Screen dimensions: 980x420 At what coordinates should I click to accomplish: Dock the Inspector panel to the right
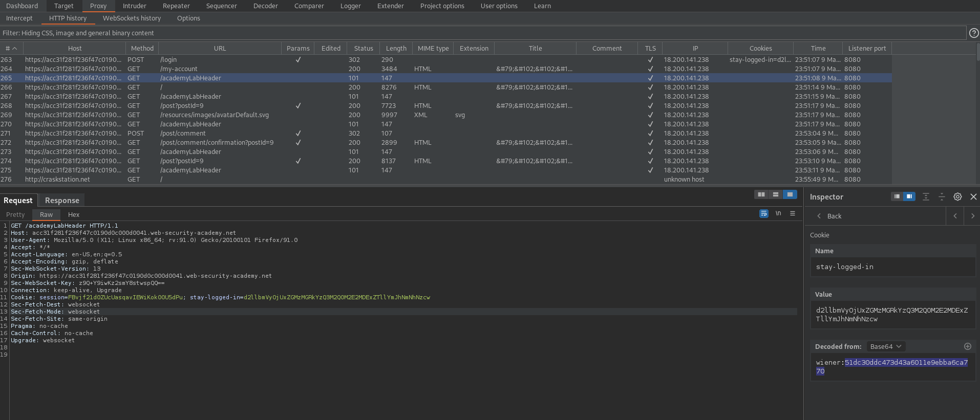(909, 196)
